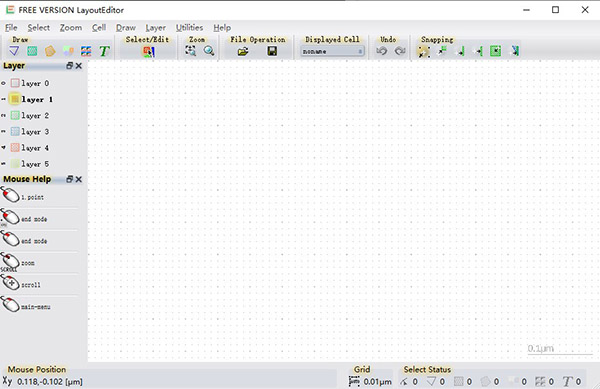Open the Cell menu
The width and height of the screenshot is (600, 389).
pyautogui.click(x=99, y=28)
